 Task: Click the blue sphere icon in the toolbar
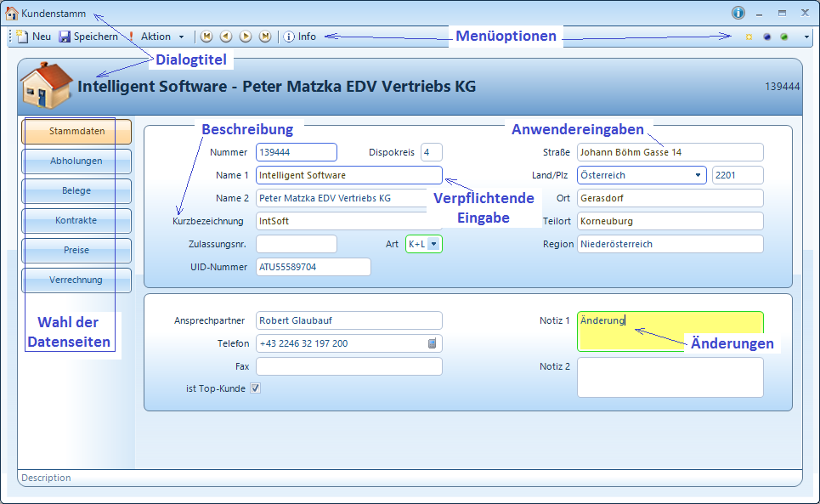point(766,37)
